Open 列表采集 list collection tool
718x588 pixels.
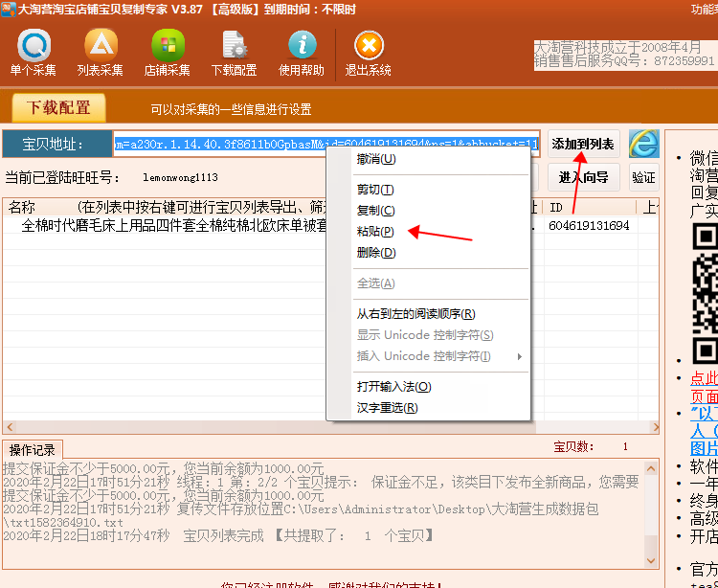101,53
